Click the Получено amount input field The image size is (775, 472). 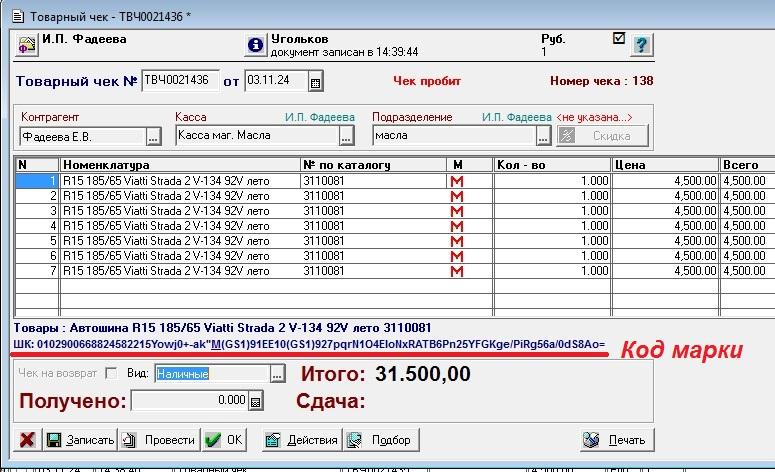coord(189,401)
